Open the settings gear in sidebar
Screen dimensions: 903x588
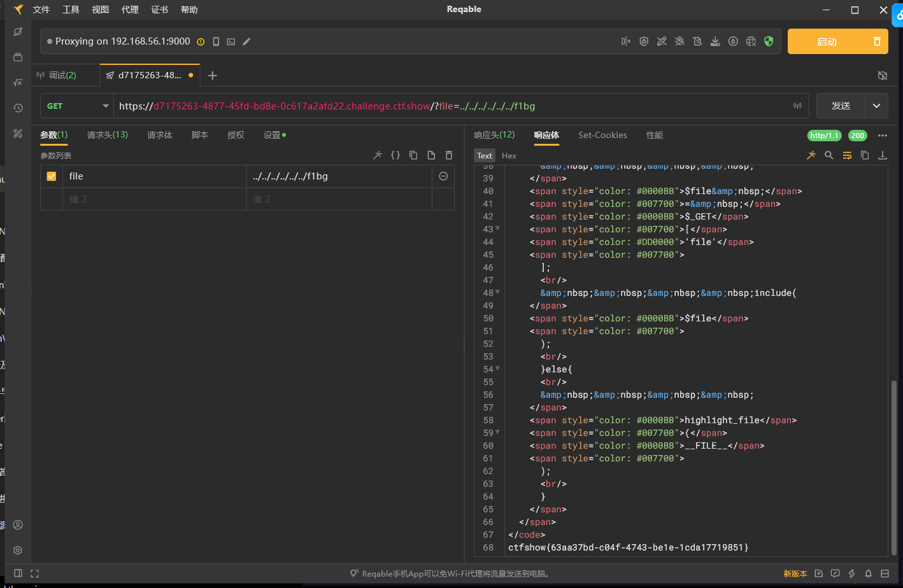[18, 550]
